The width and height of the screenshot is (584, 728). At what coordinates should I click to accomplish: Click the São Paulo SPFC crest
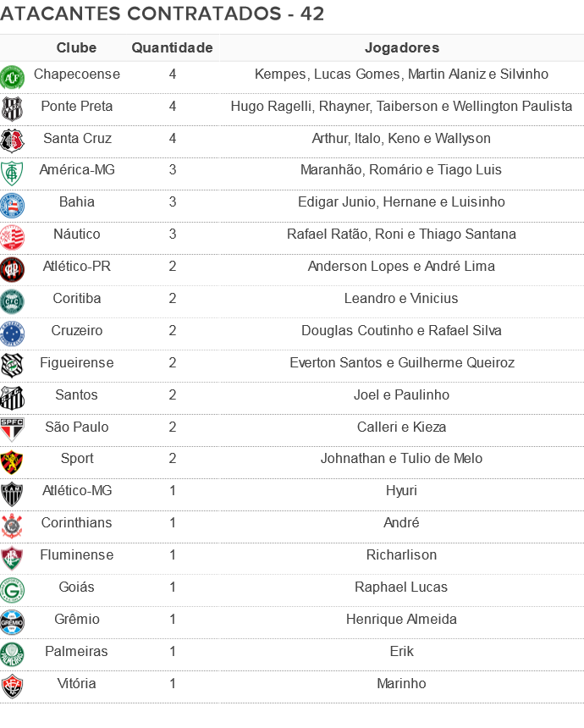pos(12,430)
